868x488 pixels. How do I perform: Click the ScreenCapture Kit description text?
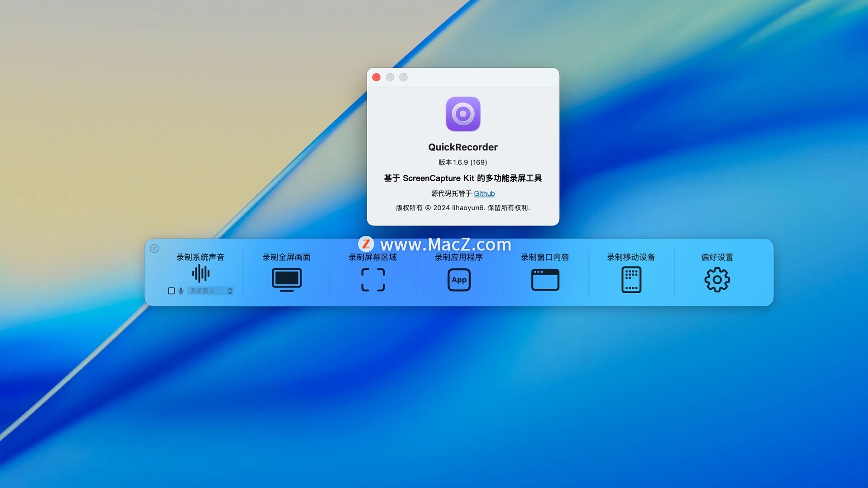463,178
